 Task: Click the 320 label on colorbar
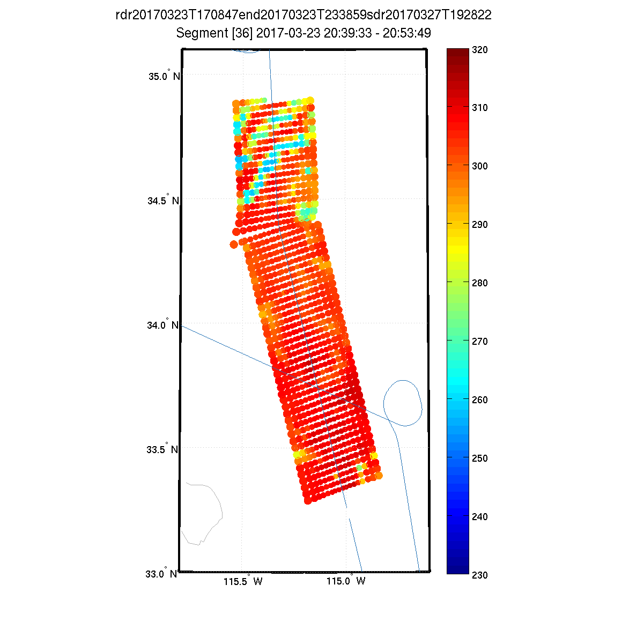(x=479, y=50)
